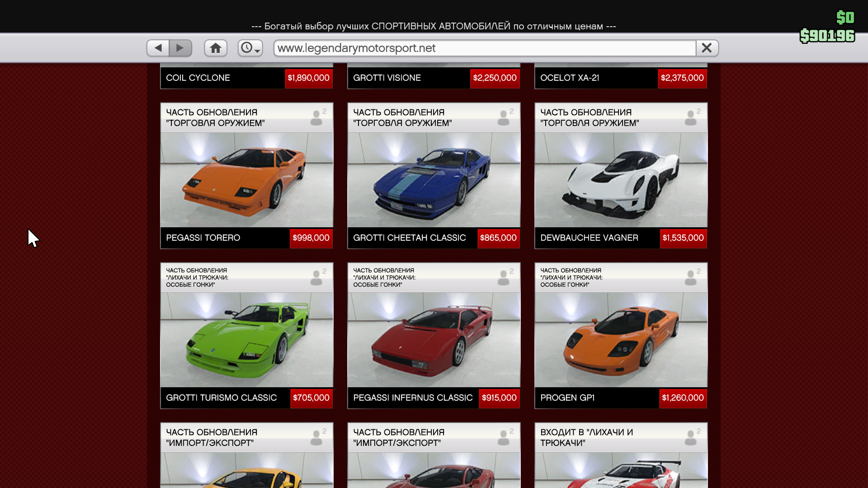Click seats icon on Infernus Classic card
The image size is (868, 488).
[505, 277]
